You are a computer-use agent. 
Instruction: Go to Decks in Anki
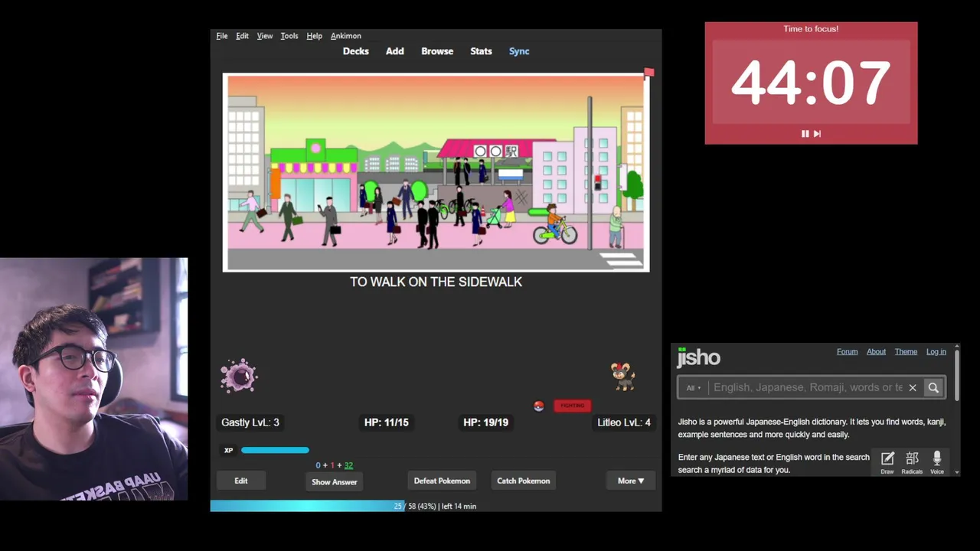click(x=356, y=51)
